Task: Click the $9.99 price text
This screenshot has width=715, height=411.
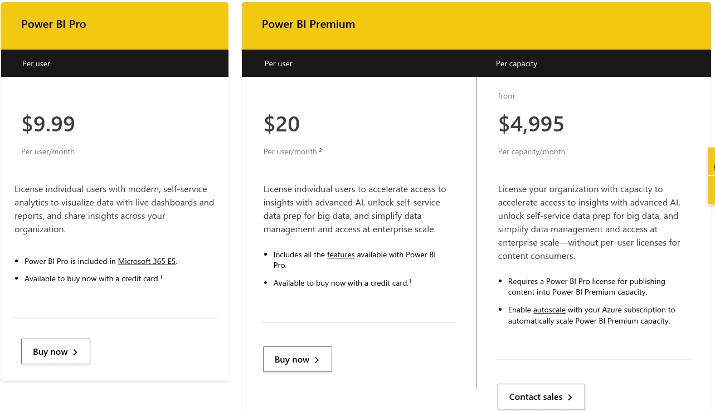Action: 48,124
